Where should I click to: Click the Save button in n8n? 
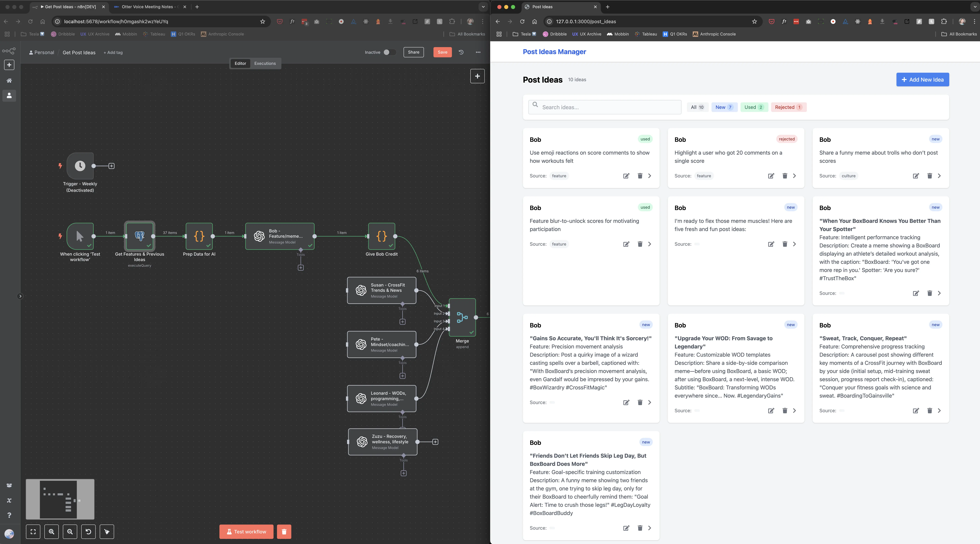(x=443, y=52)
